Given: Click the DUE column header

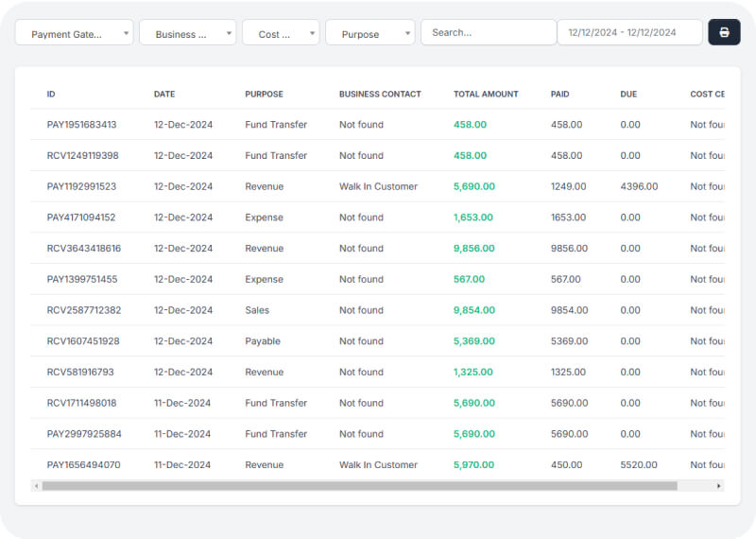Looking at the screenshot, I should 628,95.
